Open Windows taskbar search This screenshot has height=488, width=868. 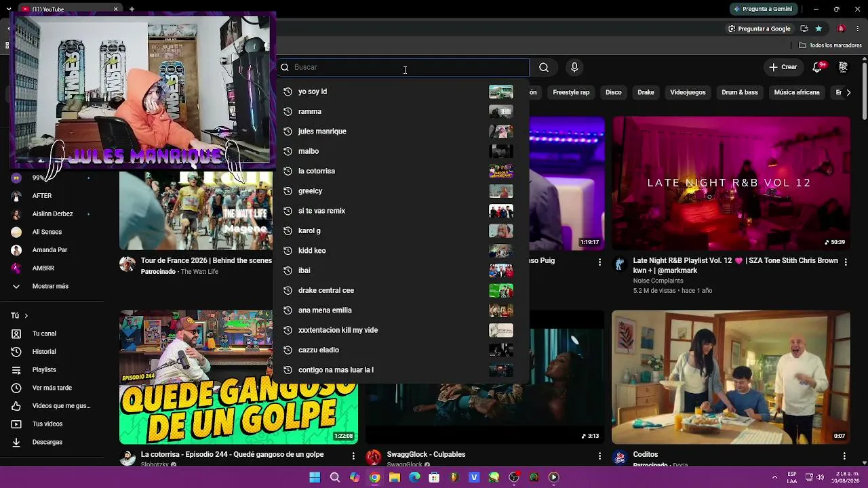(335, 477)
